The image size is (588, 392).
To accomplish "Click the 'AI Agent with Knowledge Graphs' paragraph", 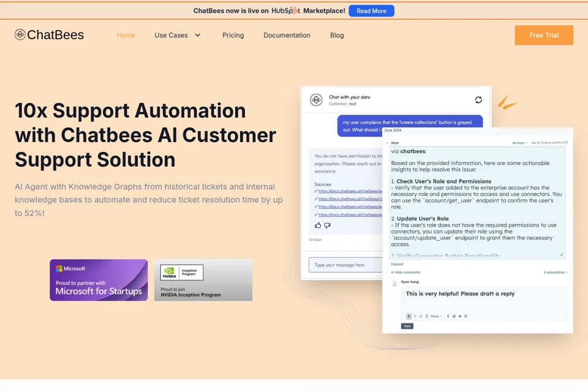I will tap(148, 200).
